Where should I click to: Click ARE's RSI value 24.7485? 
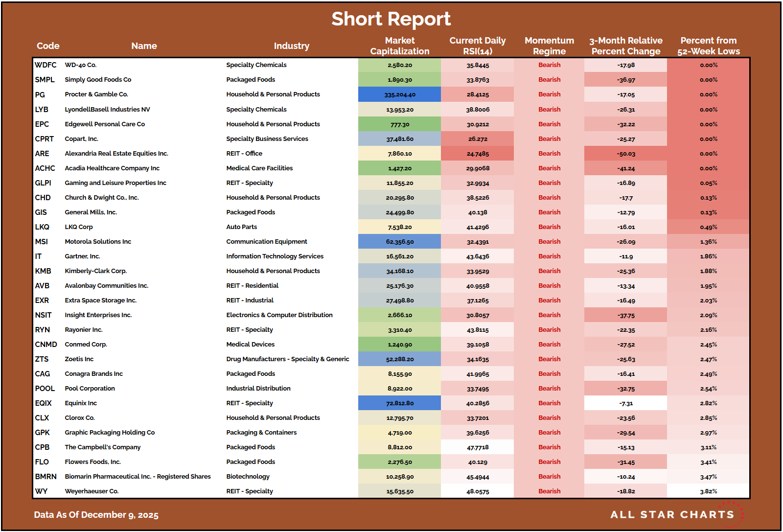(477, 154)
